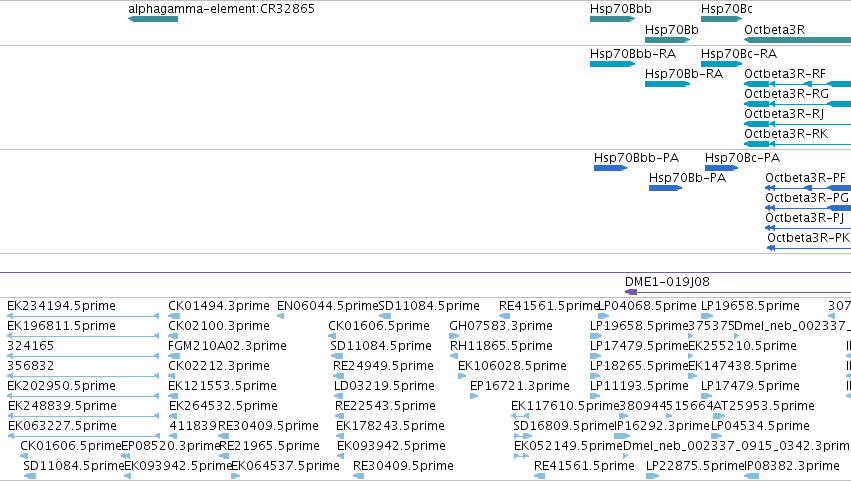Select the RE21965.5prime EST label
Viewport: 851px width, 481px height.
(269, 446)
